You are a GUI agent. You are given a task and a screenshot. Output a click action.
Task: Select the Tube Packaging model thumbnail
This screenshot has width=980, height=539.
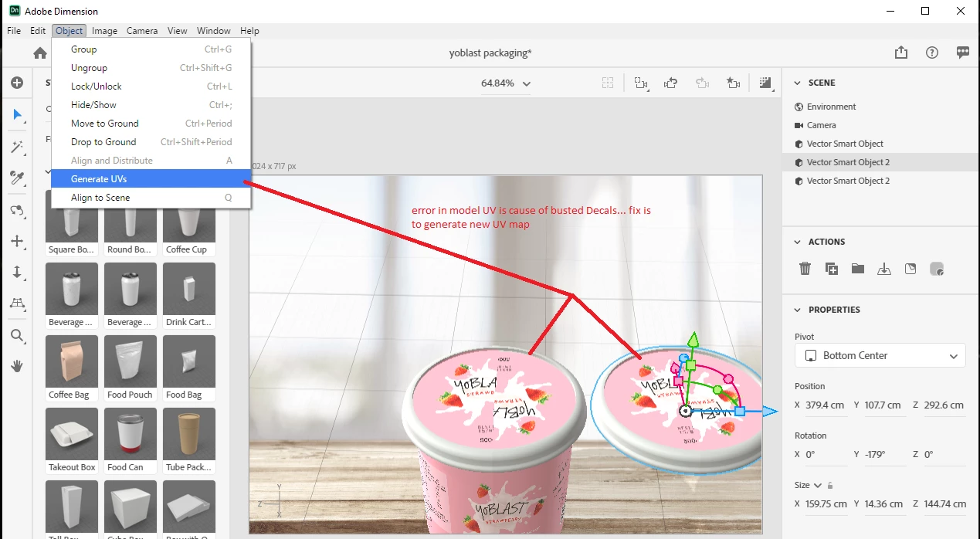point(189,439)
